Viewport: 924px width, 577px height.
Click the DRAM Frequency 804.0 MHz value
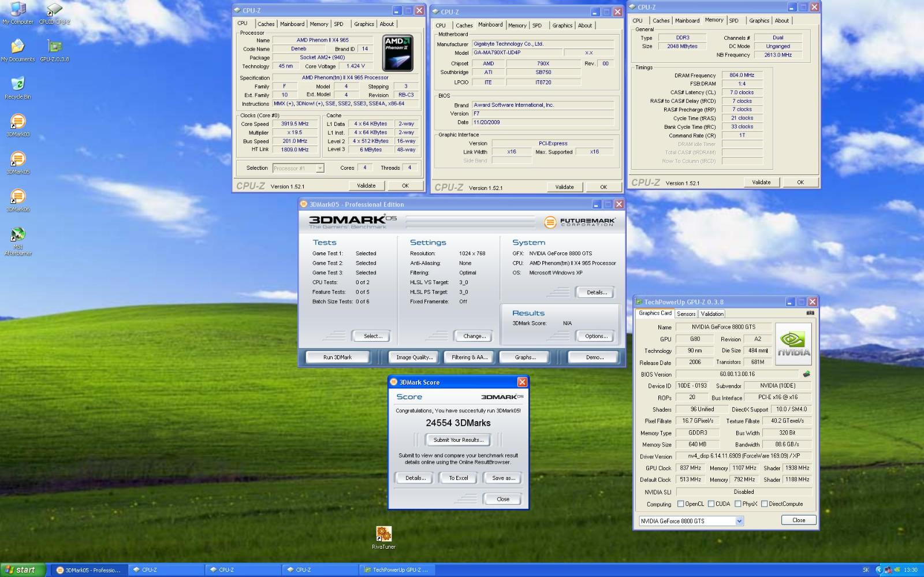(x=742, y=75)
